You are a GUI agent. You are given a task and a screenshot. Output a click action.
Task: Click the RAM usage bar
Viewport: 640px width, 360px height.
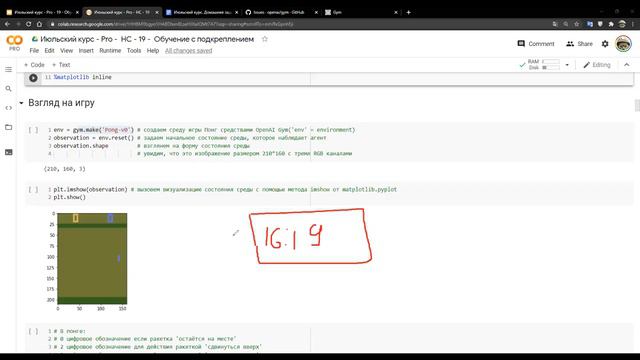point(551,62)
